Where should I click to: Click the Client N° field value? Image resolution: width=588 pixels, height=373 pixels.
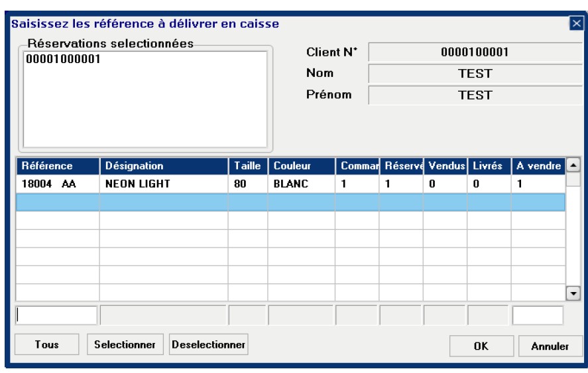click(x=475, y=52)
